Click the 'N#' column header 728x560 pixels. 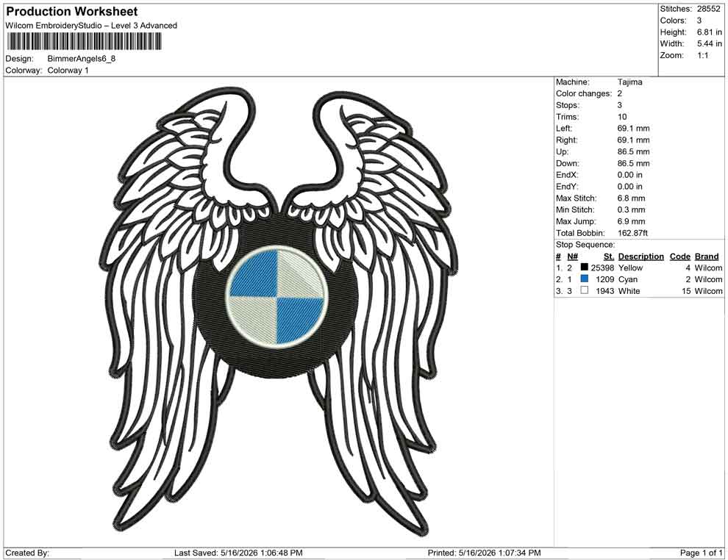572,256
